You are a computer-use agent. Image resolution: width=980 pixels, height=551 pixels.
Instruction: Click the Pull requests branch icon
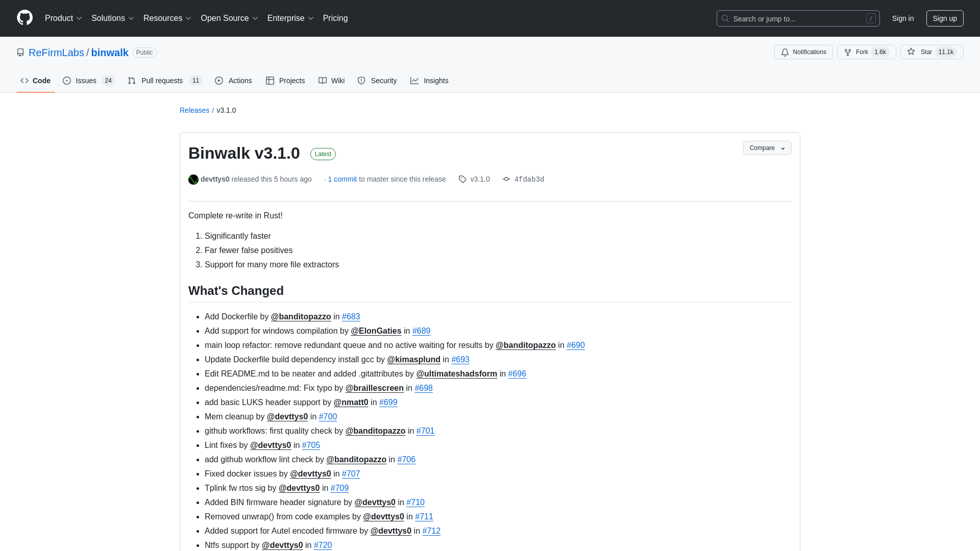tap(132, 81)
